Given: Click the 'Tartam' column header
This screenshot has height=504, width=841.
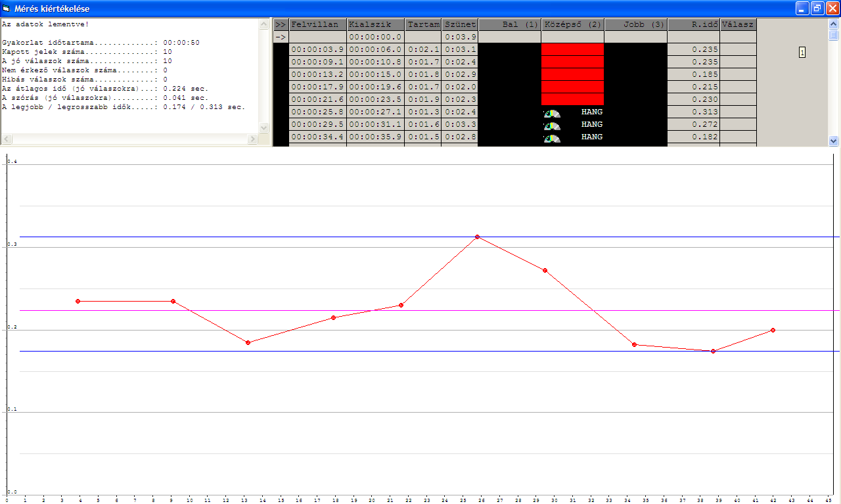Looking at the screenshot, I should (423, 24).
